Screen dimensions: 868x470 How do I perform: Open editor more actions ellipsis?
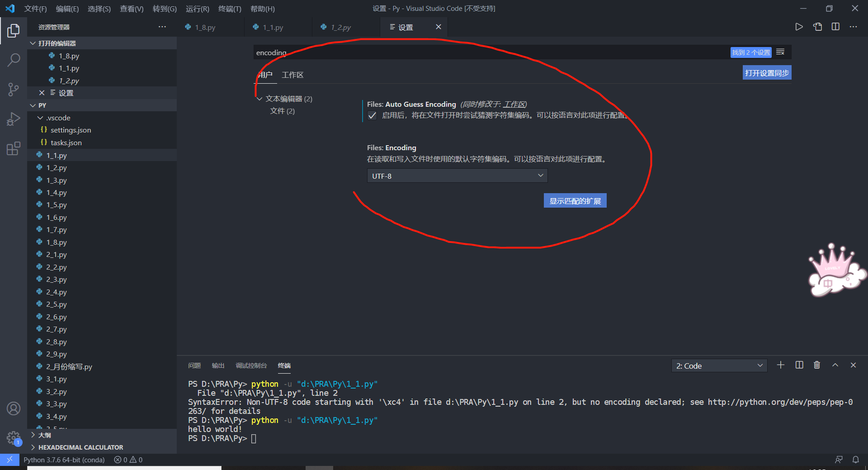[853, 27]
